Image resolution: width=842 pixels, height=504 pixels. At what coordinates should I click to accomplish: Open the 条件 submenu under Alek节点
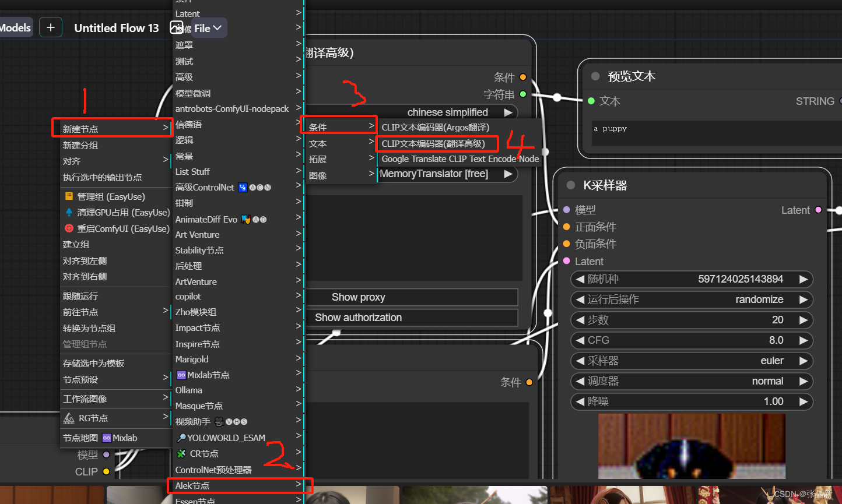tap(341, 127)
